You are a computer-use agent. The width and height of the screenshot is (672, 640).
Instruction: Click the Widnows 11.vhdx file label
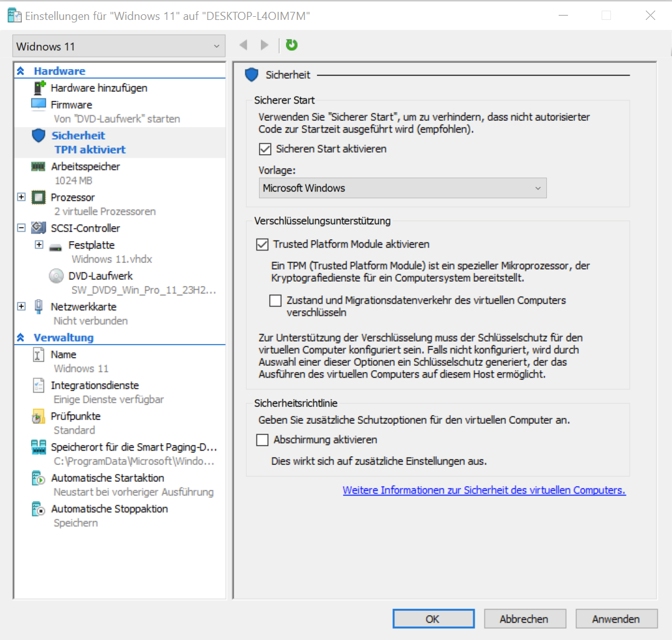pyautogui.click(x=111, y=259)
